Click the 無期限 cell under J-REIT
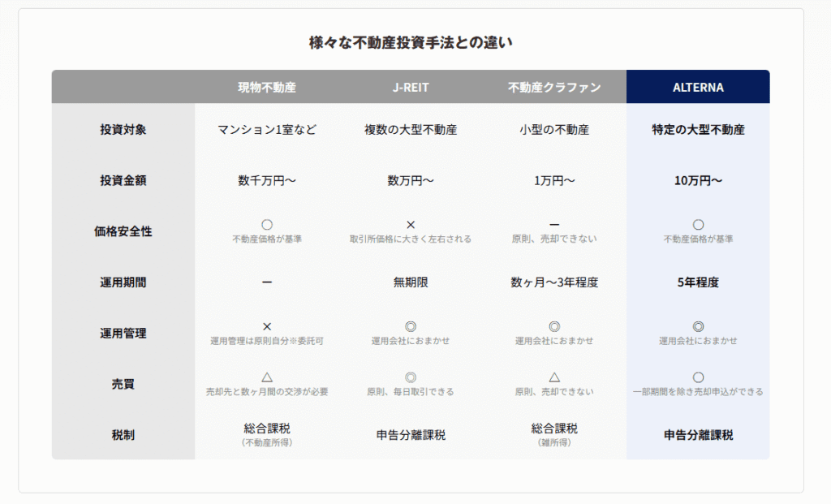 click(411, 283)
